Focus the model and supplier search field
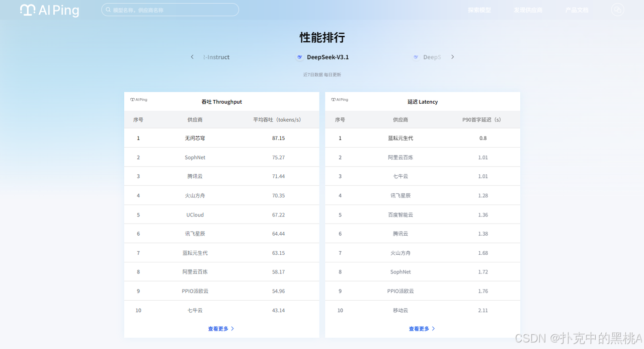The height and width of the screenshot is (349, 644). [170, 10]
